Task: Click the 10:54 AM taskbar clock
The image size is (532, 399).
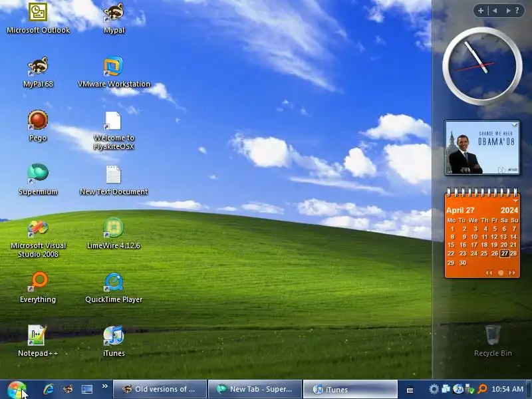Action: 507,389
